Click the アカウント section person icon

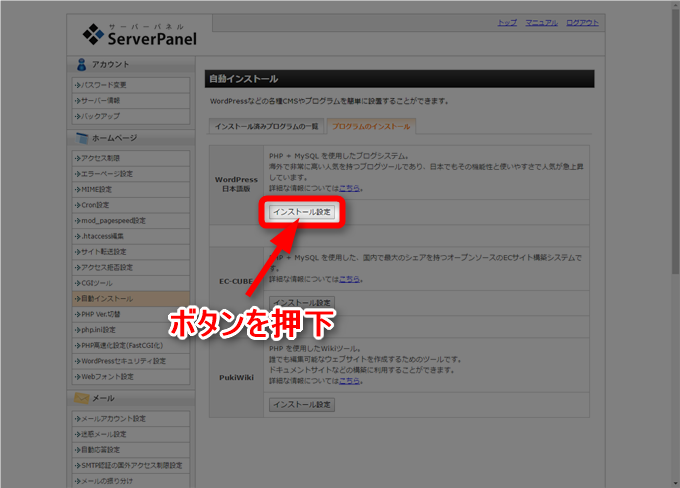(81, 65)
